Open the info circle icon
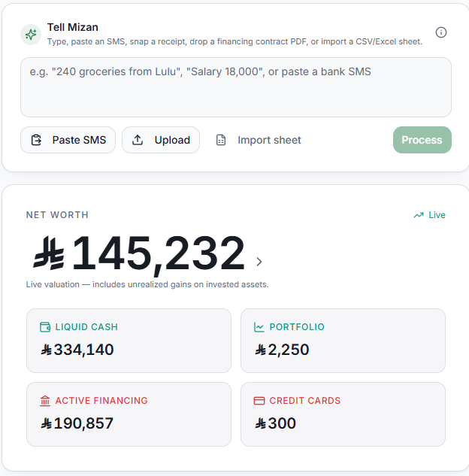Viewport: 469px width, 476px height. tap(440, 32)
